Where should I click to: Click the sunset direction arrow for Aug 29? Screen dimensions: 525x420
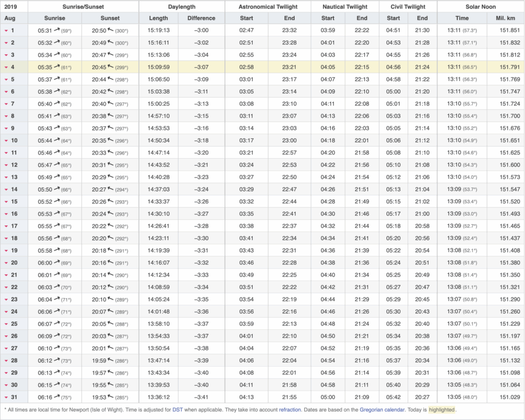[x=111, y=372]
